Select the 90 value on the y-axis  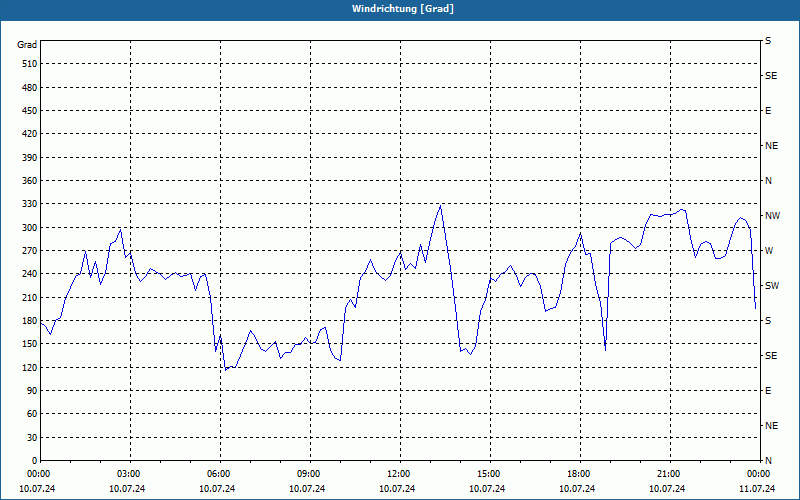[x=32, y=390]
